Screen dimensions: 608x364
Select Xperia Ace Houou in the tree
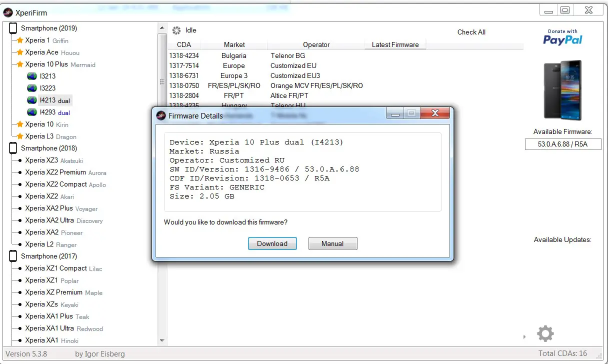point(52,52)
